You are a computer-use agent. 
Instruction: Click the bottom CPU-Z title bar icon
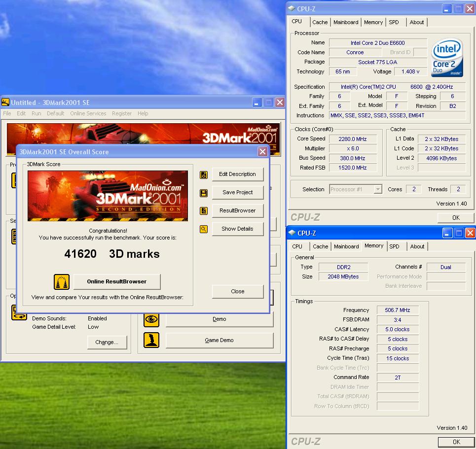coord(292,233)
